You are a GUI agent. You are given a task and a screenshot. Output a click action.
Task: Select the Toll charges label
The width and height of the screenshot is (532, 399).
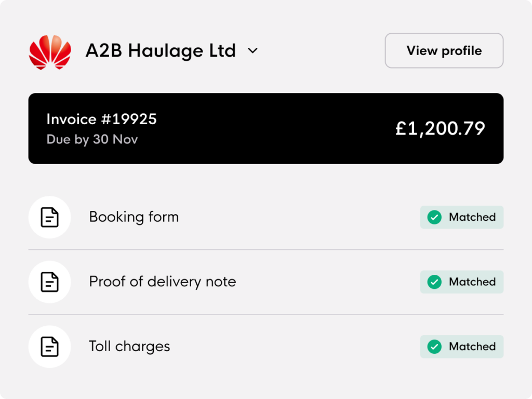click(129, 347)
